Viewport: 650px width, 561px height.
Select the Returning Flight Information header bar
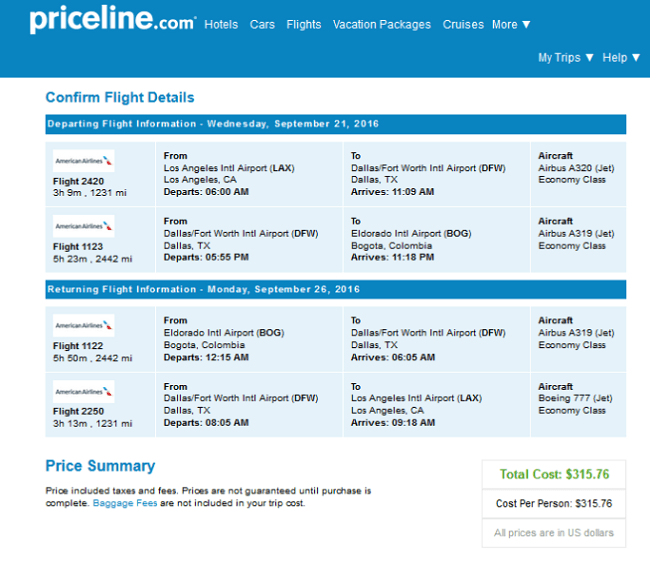pyautogui.click(x=336, y=289)
